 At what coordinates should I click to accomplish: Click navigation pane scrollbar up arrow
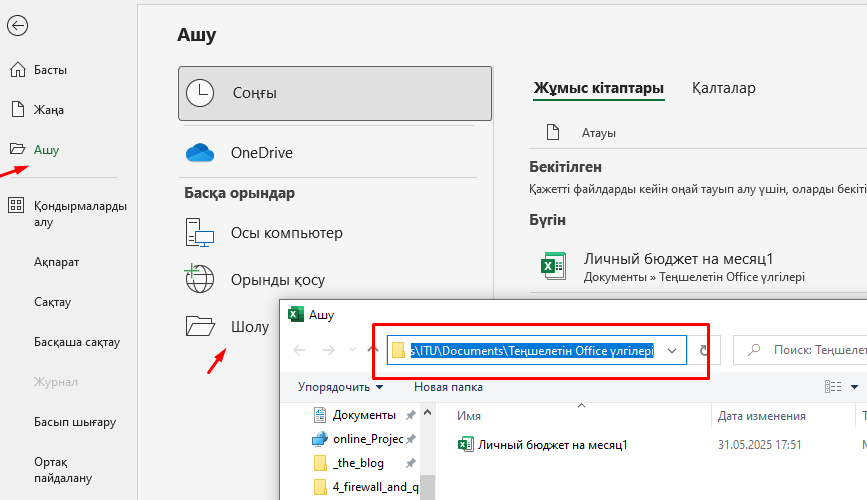(x=427, y=413)
